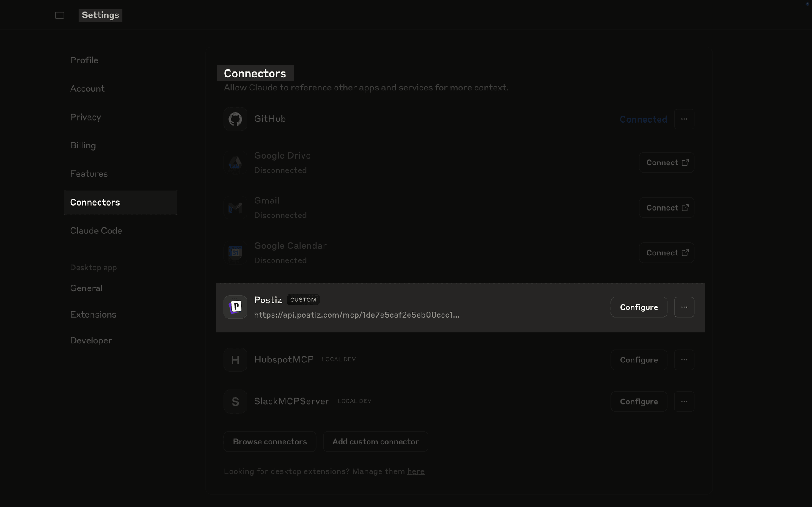Image resolution: width=812 pixels, height=507 pixels.
Task: Click Add custom connector button
Action: 375,441
